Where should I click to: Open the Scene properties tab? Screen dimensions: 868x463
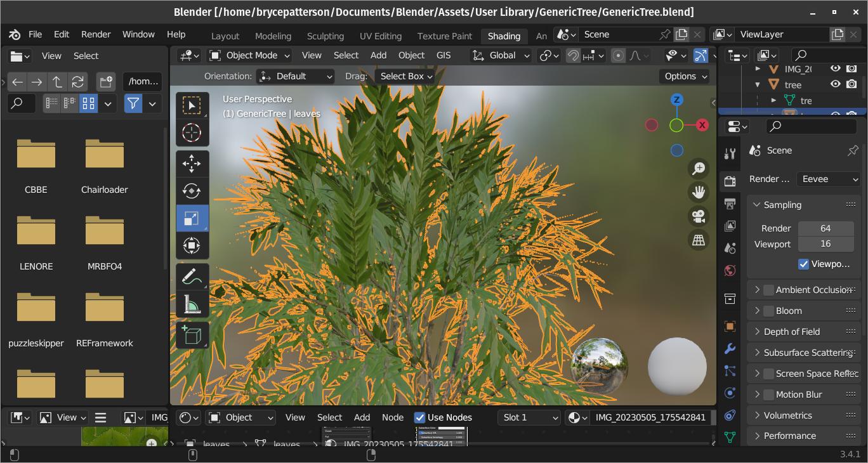730,248
